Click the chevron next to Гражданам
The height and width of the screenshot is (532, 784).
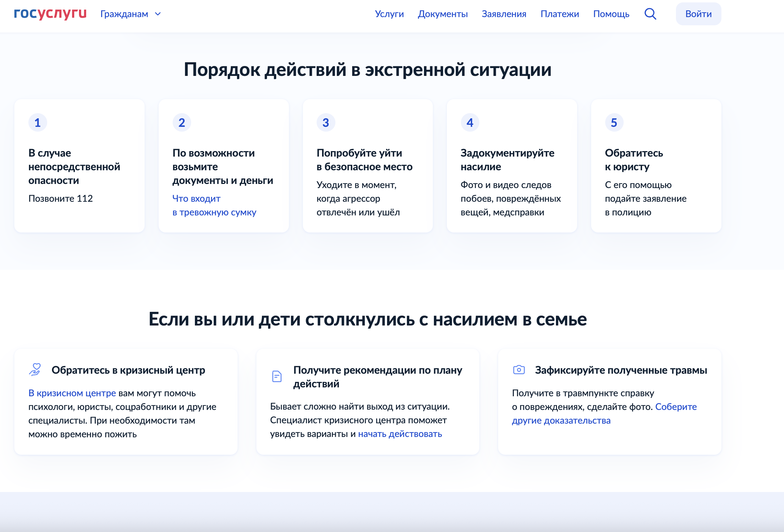point(158,14)
